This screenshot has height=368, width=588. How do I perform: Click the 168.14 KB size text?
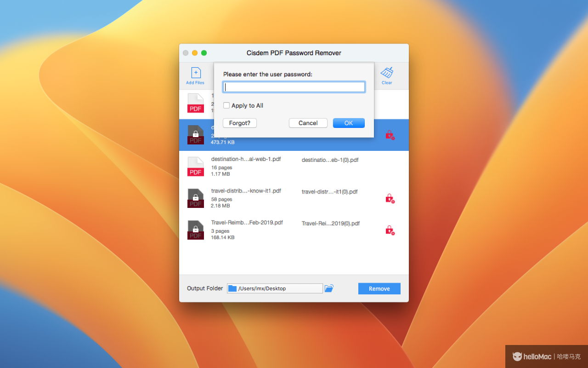pos(222,237)
